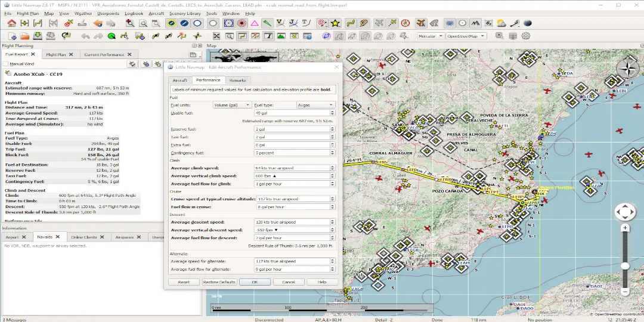
Task: Click the Restore Defaults button
Action: 219,282
